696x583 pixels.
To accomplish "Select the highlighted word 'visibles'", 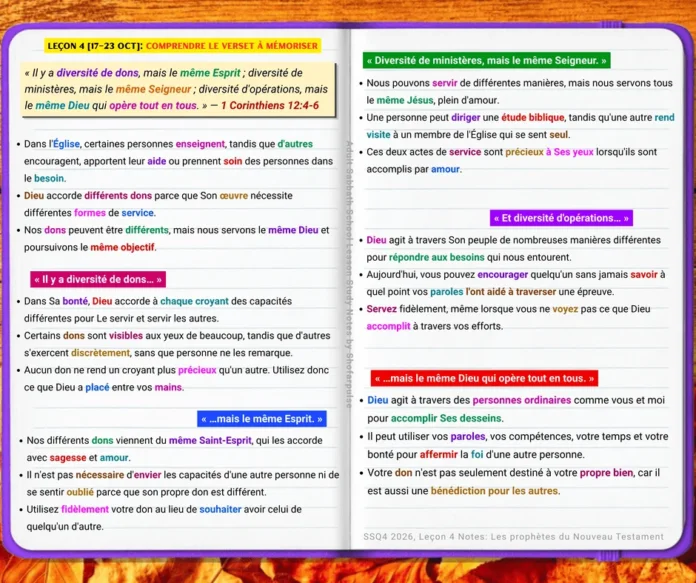I will tap(126, 336).
